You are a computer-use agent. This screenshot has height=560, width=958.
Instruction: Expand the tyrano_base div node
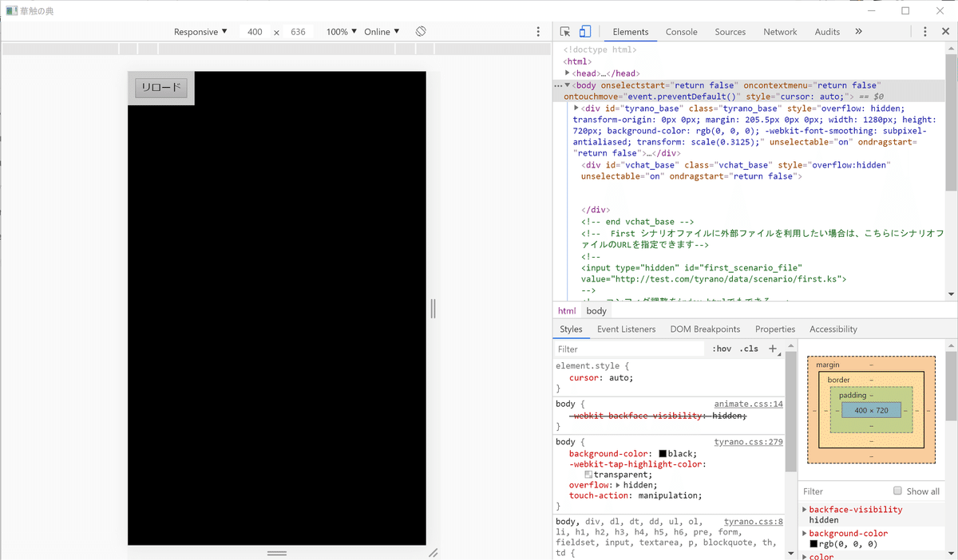pos(576,108)
